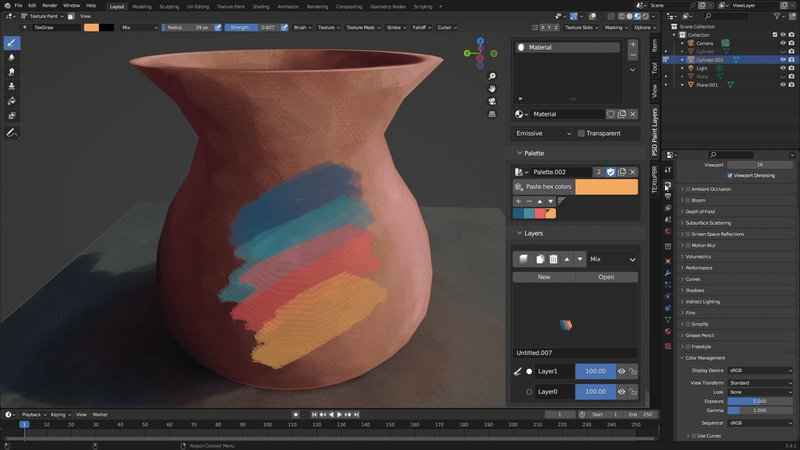Select the Smear tool
Viewport: 800px width, 450px height.
pyautogui.click(x=12, y=72)
